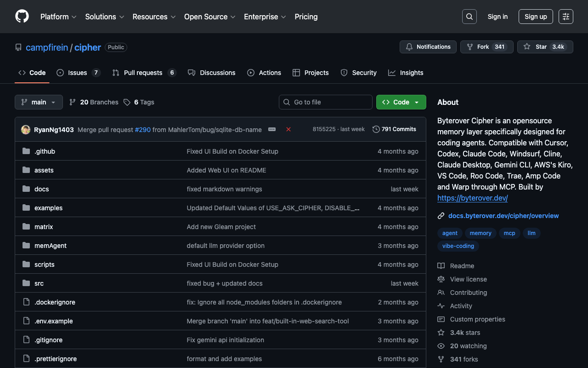Select the vibe-coding topic tag

tap(458, 246)
